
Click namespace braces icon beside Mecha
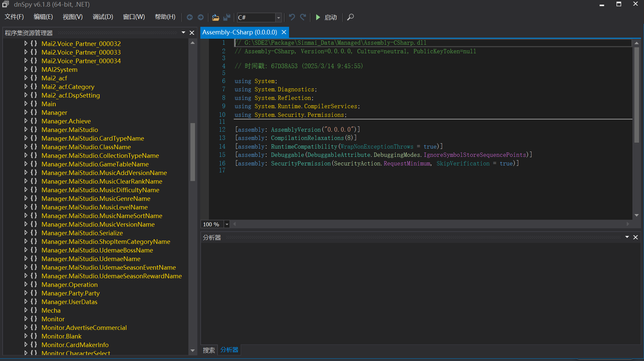tap(34, 310)
